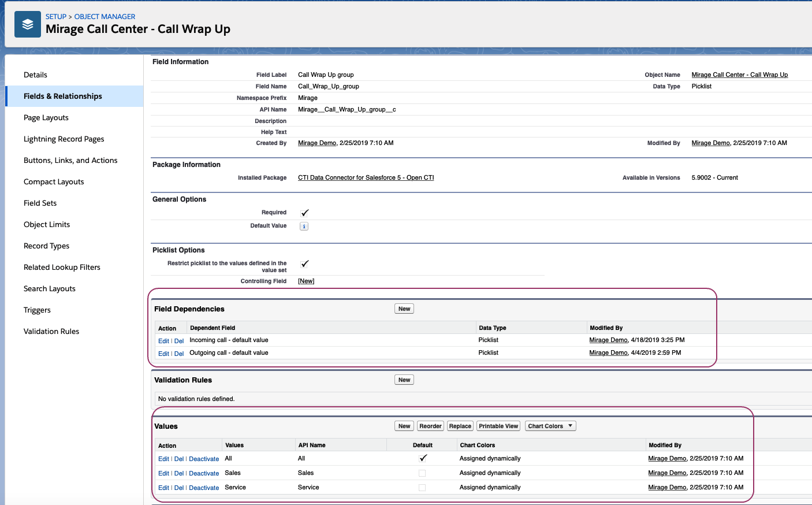Click 'Dependent Field' column header
Screen dimensions: 812x505
coord(213,328)
